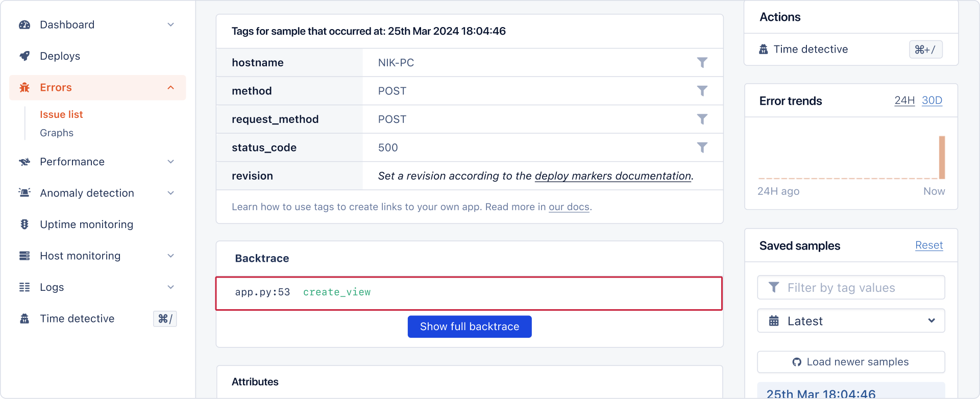This screenshot has width=980, height=399.
Task: Open the Latest samples dropdown
Action: pos(851,321)
